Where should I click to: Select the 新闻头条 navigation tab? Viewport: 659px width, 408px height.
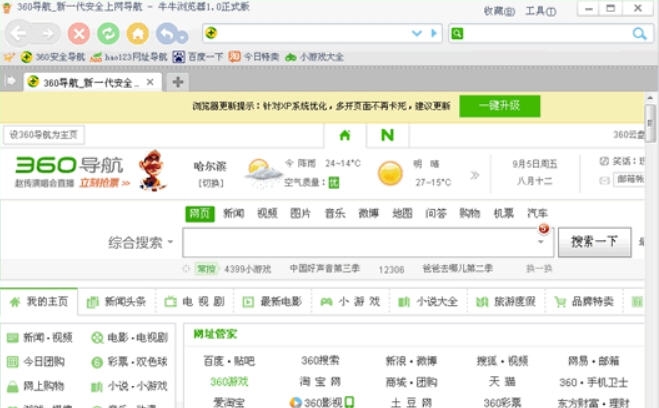(116, 302)
